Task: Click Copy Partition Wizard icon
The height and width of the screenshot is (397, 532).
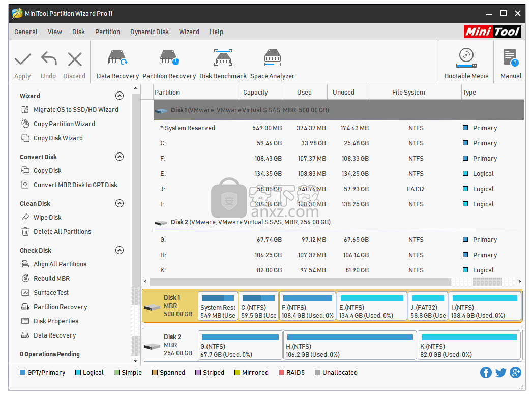Action: [25, 124]
